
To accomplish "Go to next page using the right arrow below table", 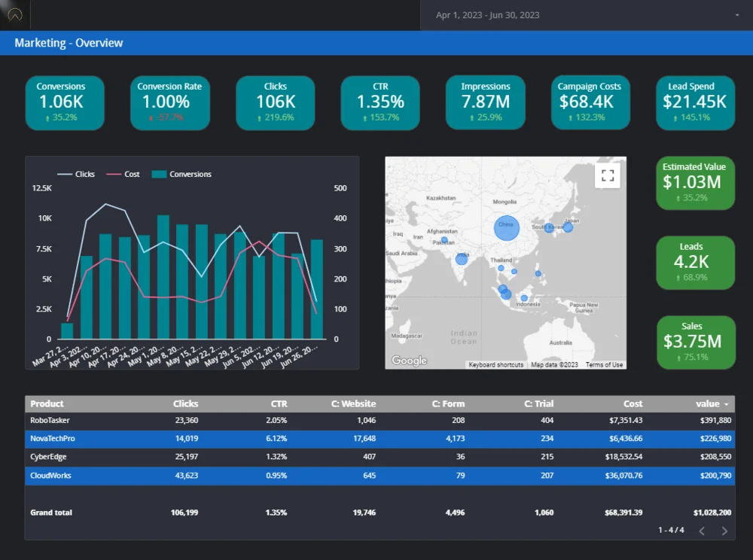I will coord(724,531).
